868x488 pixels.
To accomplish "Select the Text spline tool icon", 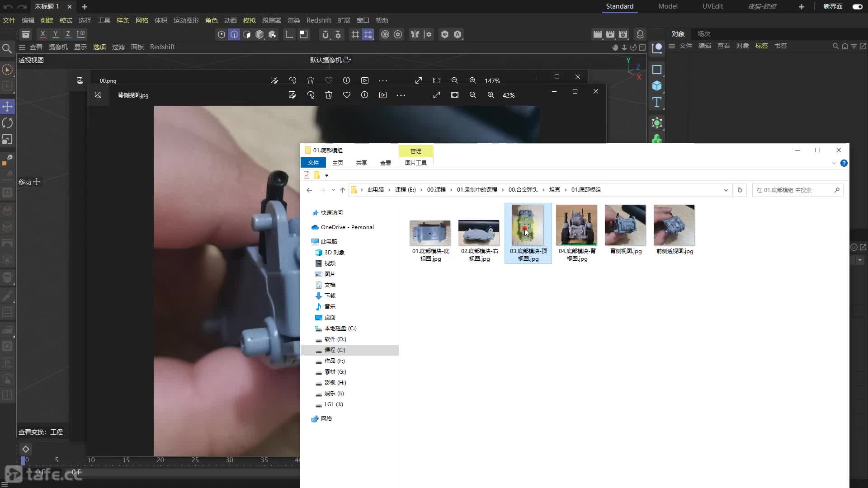I will pos(657,102).
